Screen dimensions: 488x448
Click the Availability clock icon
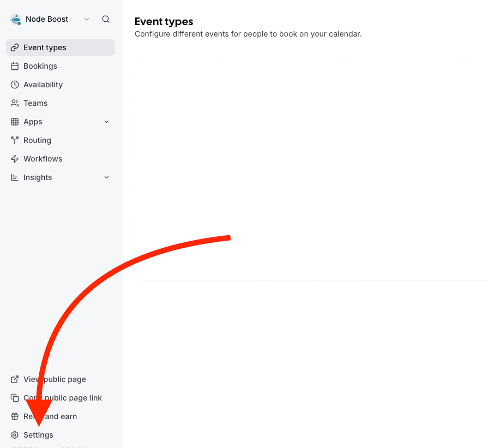pyautogui.click(x=15, y=85)
